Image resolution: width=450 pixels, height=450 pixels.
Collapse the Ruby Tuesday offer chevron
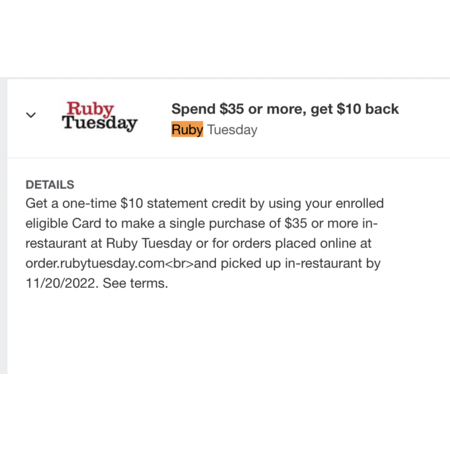pos(31,115)
